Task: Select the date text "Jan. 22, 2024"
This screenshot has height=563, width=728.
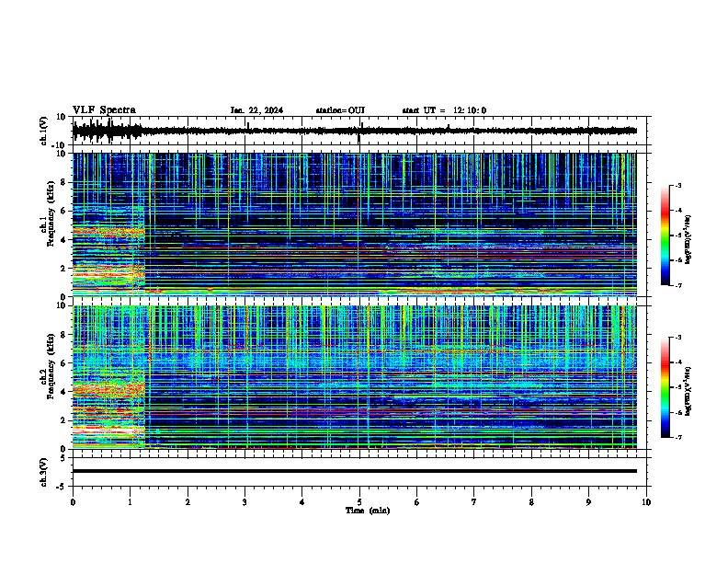Action: coord(256,110)
